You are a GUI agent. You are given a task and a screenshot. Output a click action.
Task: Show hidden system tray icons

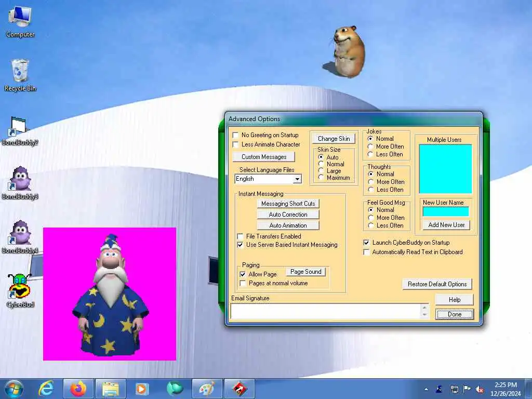pyautogui.click(x=426, y=389)
